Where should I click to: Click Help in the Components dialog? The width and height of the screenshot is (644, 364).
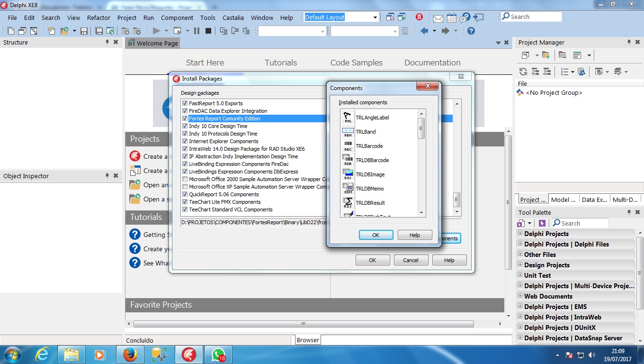pyautogui.click(x=415, y=235)
